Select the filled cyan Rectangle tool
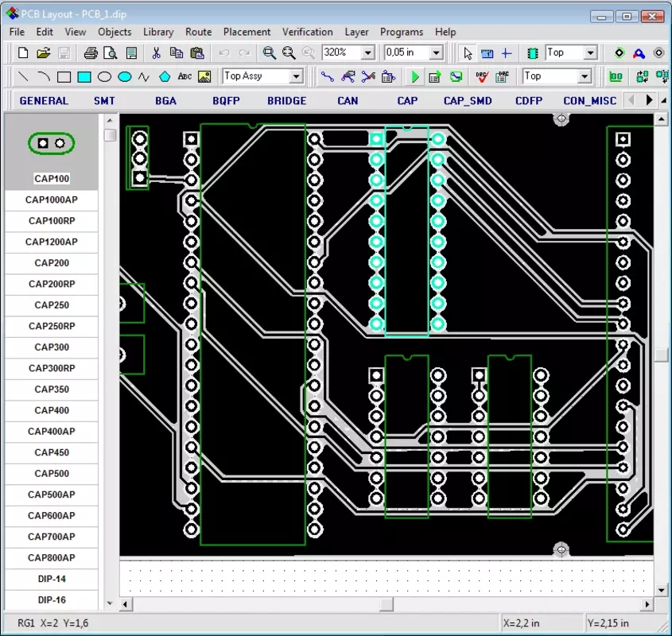The height and width of the screenshot is (636, 672). click(x=84, y=77)
